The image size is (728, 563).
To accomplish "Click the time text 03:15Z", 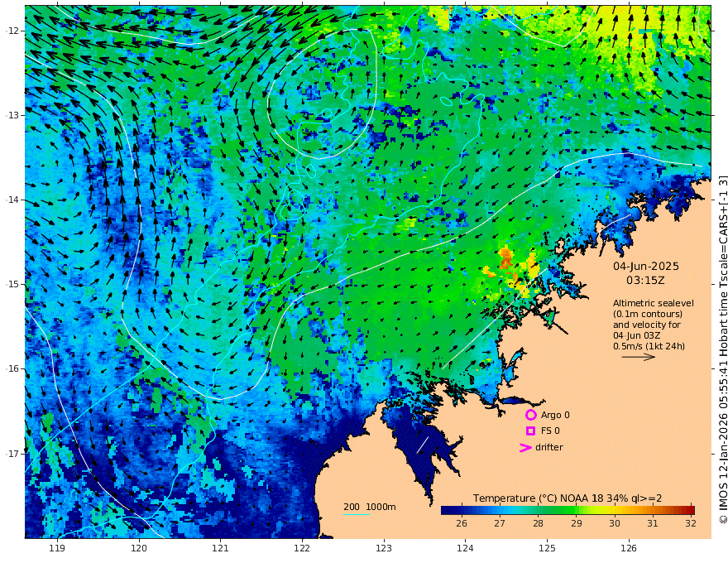I will 645,281.
